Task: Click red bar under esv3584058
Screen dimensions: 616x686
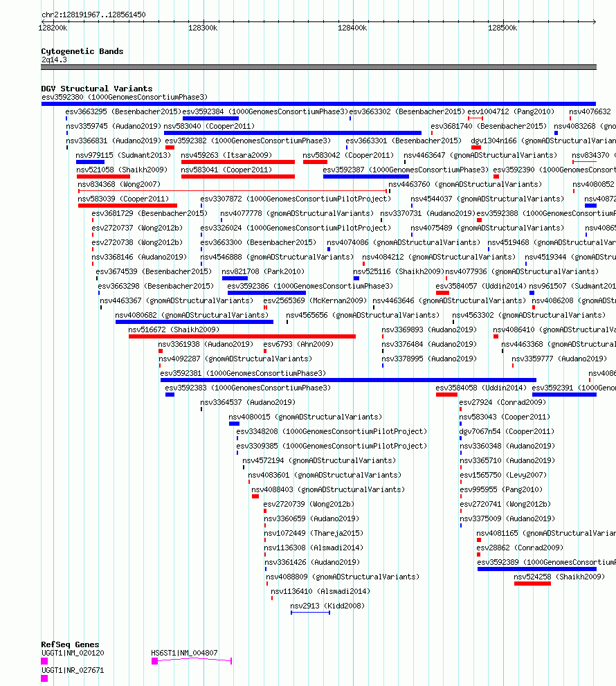Action: [446, 395]
